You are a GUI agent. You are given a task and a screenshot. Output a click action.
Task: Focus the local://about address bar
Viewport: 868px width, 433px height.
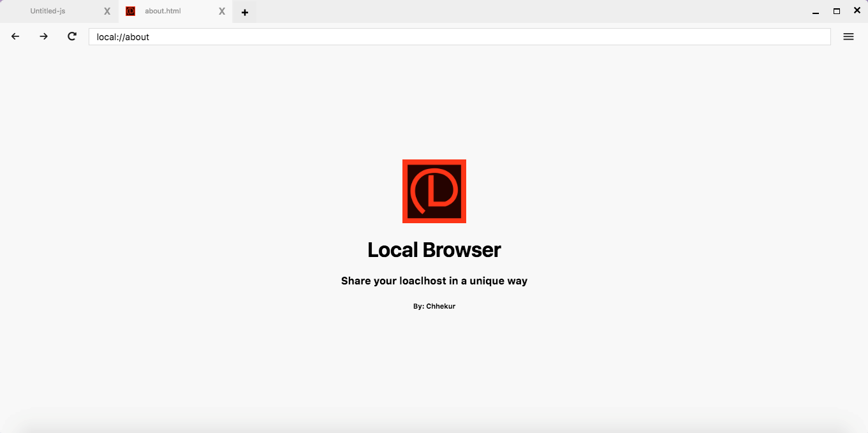pos(459,37)
